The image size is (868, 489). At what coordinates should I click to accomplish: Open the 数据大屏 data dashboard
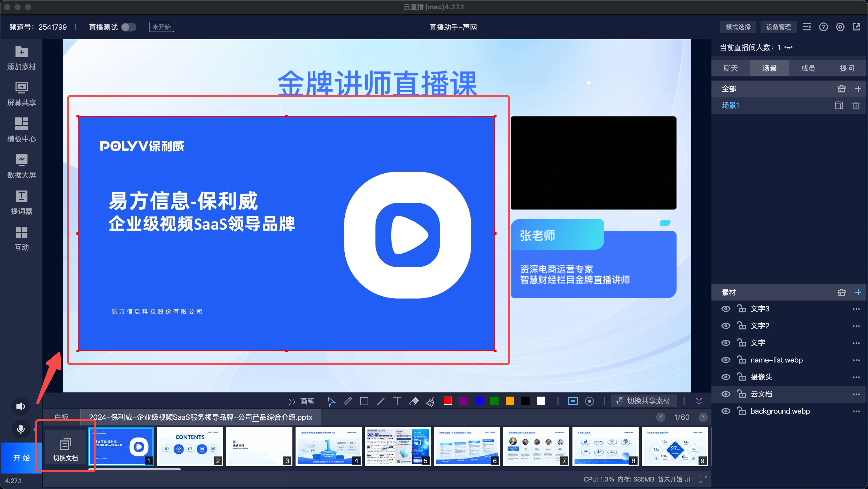tap(21, 166)
